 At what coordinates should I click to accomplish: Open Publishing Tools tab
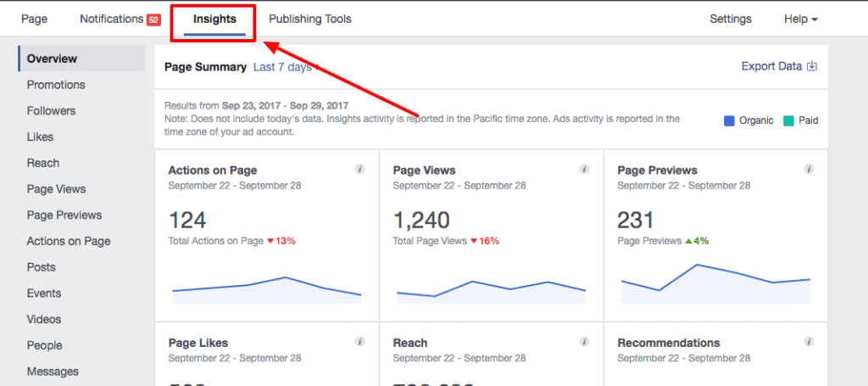pyautogui.click(x=310, y=19)
